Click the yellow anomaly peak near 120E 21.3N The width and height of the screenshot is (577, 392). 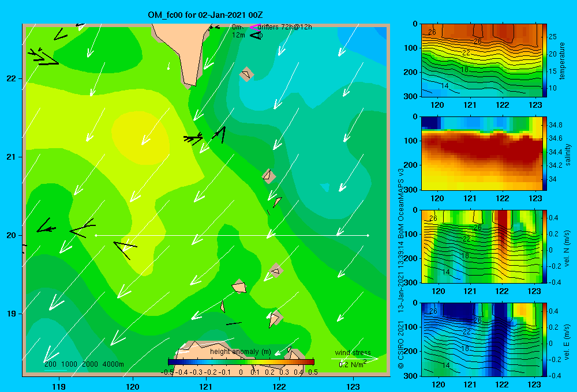pyautogui.click(x=140, y=138)
